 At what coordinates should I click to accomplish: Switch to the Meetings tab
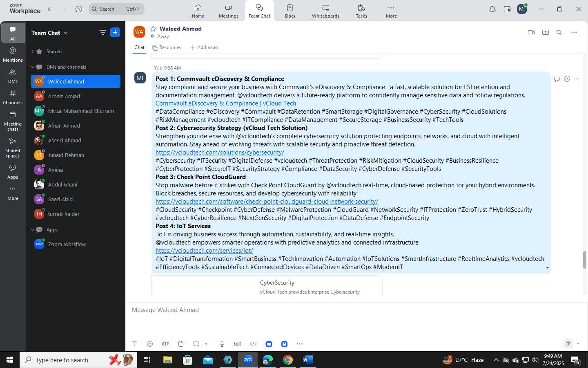(228, 11)
